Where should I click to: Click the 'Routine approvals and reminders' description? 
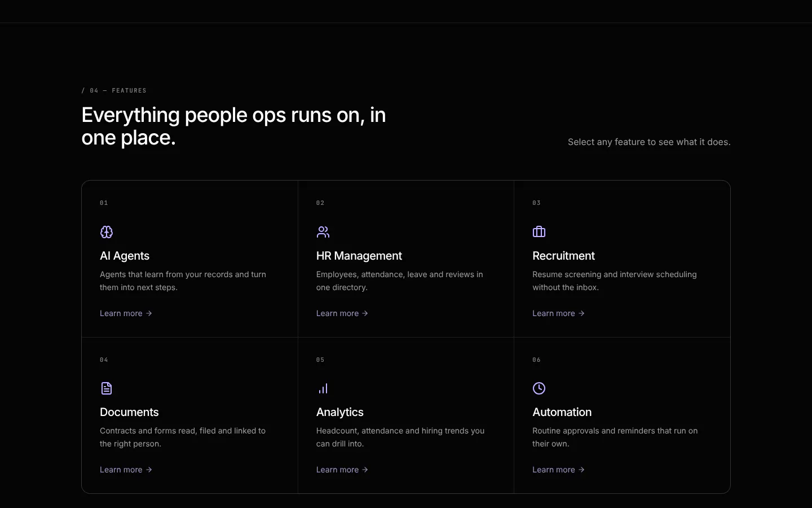coord(615,437)
